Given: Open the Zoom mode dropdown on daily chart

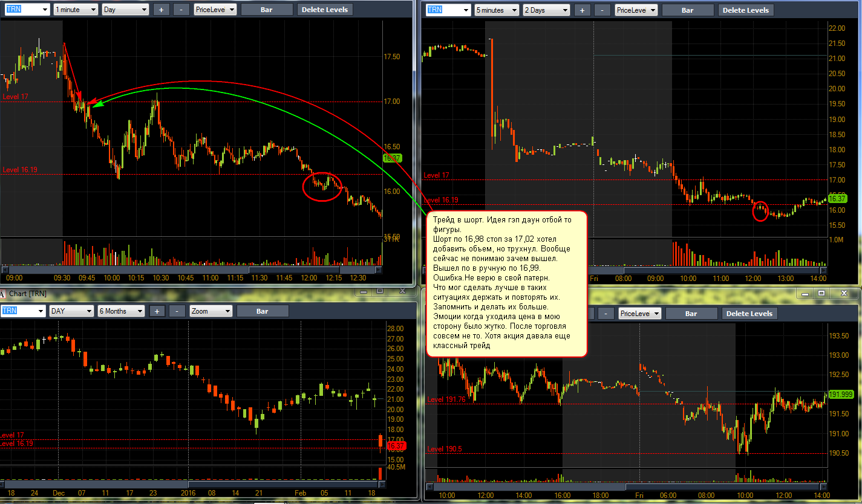Looking at the screenshot, I should (211, 311).
